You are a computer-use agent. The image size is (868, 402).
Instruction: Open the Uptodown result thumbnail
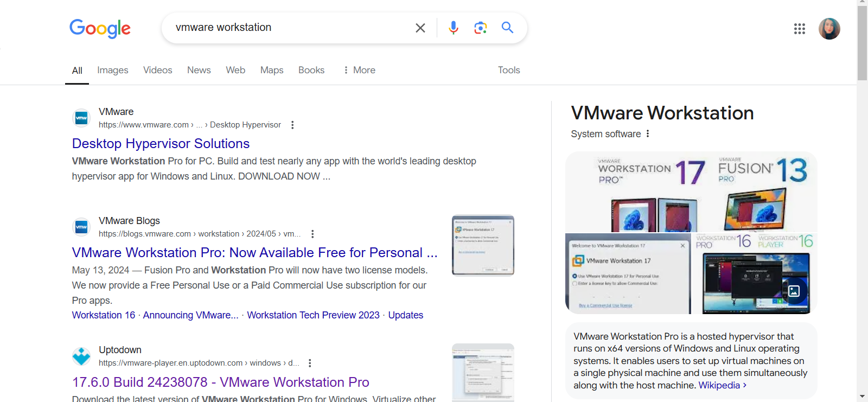point(483,373)
